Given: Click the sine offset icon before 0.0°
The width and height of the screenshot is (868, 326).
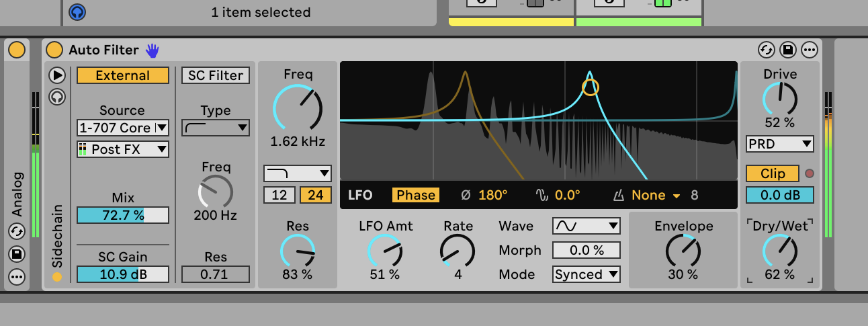Looking at the screenshot, I should coord(542,196).
